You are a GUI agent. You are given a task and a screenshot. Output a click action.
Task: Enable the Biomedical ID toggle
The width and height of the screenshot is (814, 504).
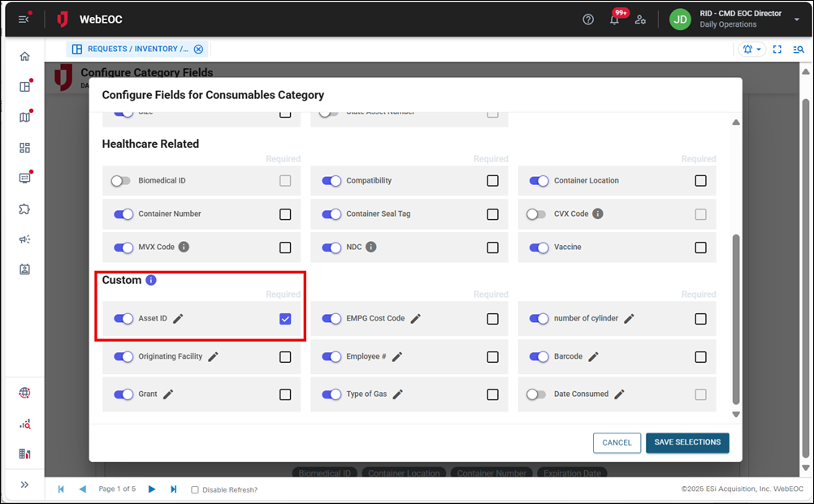[x=121, y=180]
